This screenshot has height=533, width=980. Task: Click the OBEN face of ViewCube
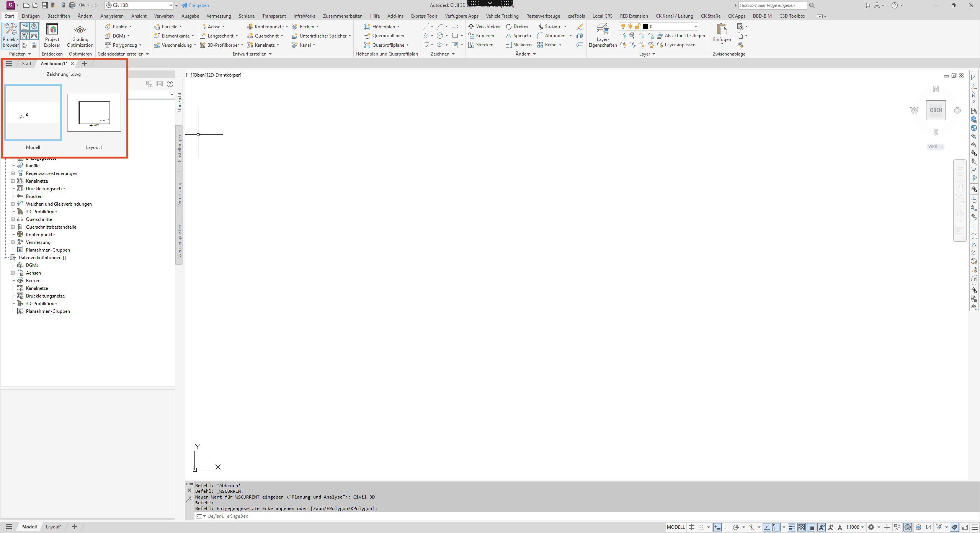[x=936, y=110]
